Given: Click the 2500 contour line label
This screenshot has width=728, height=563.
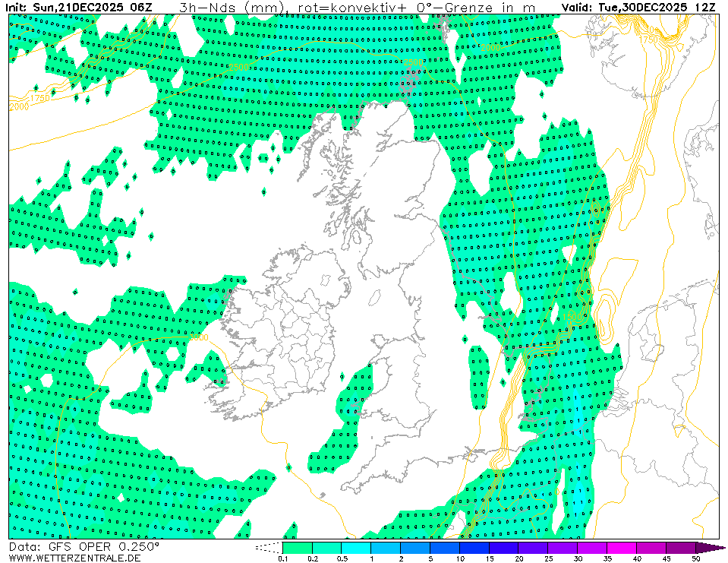Looking at the screenshot, I should 238,68.
